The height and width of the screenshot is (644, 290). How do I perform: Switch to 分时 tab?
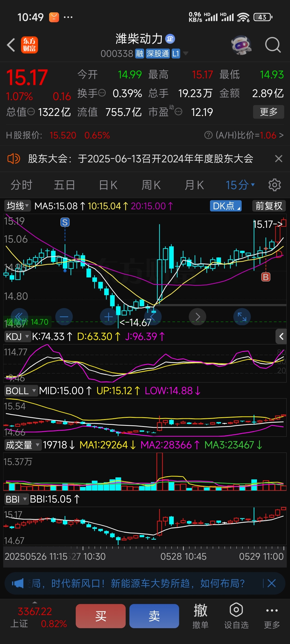coord(21,185)
